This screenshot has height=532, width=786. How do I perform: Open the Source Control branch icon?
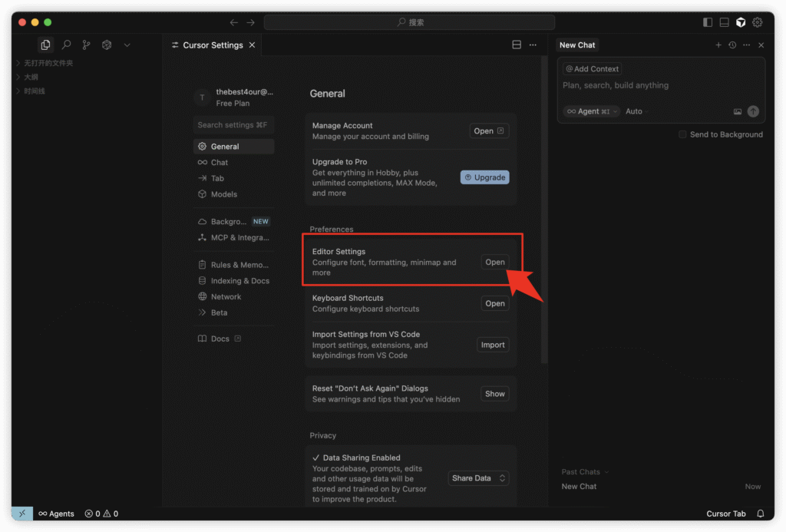pyautogui.click(x=87, y=45)
